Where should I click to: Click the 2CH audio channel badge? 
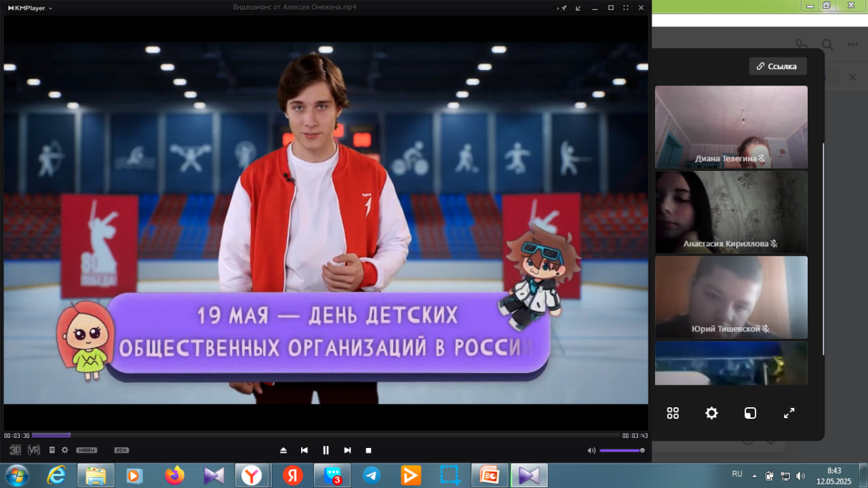(x=121, y=450)
